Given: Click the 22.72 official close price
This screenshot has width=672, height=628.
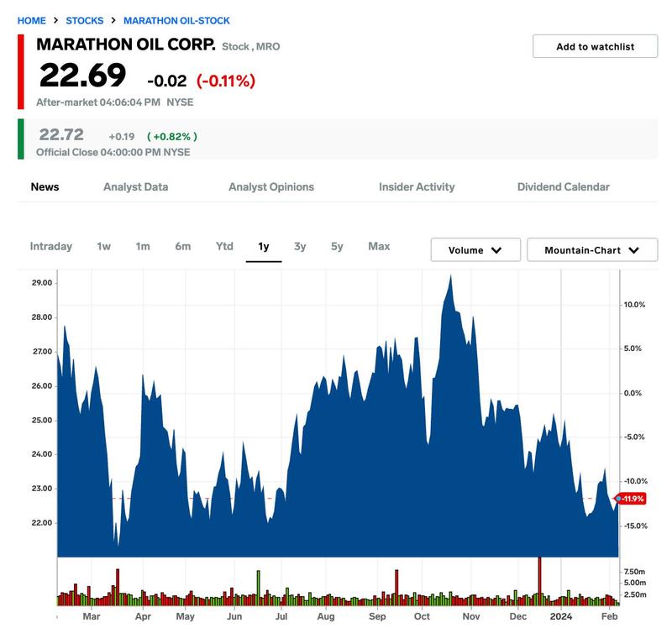Looking at the screenshot, I should pos(61,134).
